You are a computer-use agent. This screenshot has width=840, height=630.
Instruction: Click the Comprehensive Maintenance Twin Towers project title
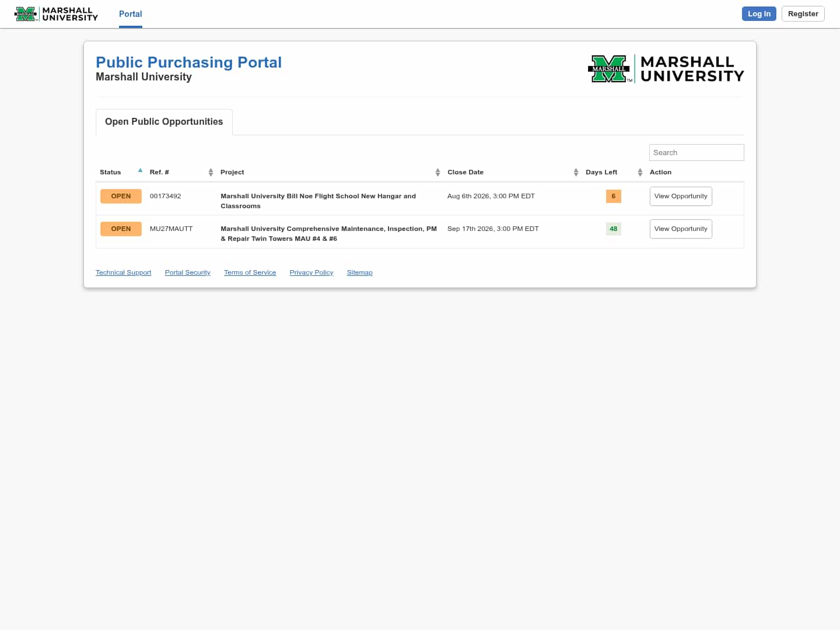coord(328,233)
